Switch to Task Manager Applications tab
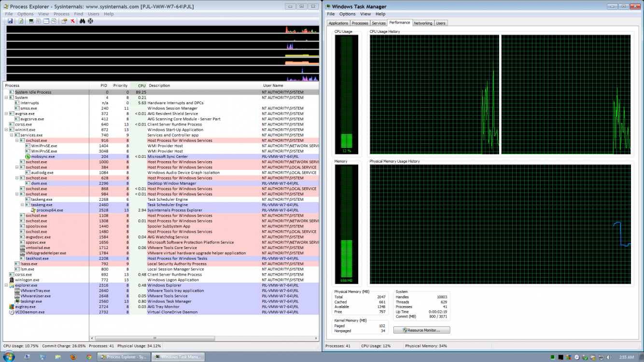The image size is (644, 362). click(x=338, y=23)
